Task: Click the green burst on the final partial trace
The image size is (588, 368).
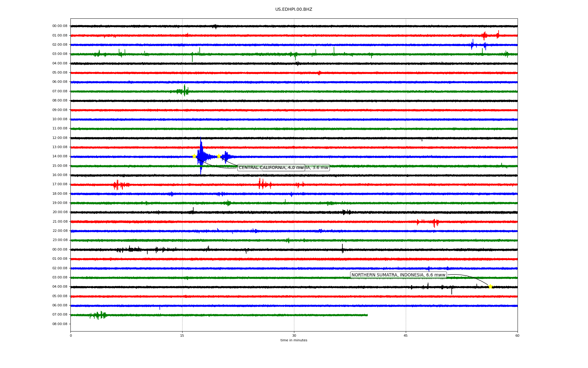Action: 98,315
